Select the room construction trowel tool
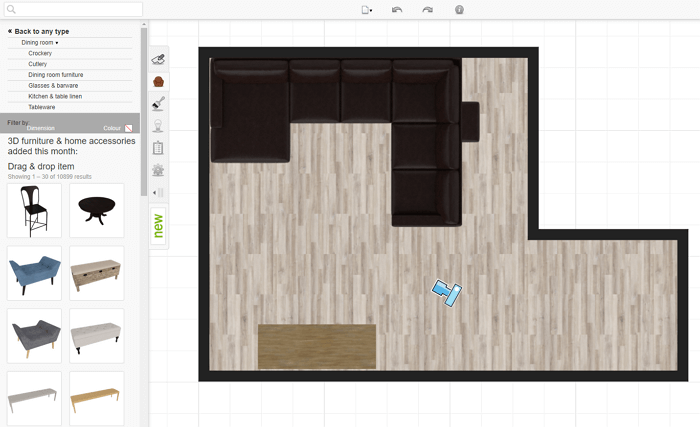Image resolution: width=700 pixels, height=427 pixels. pyautogui.click(x=158, y=59)
